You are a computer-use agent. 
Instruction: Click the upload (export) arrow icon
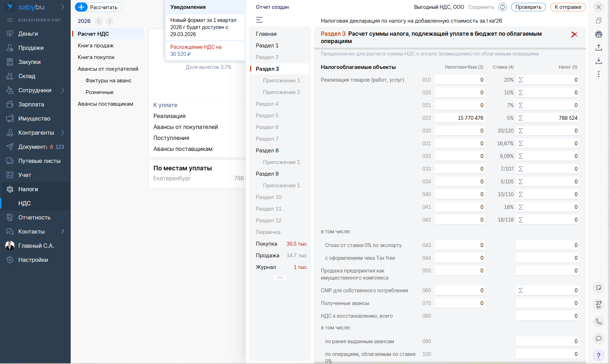[598, 47]
